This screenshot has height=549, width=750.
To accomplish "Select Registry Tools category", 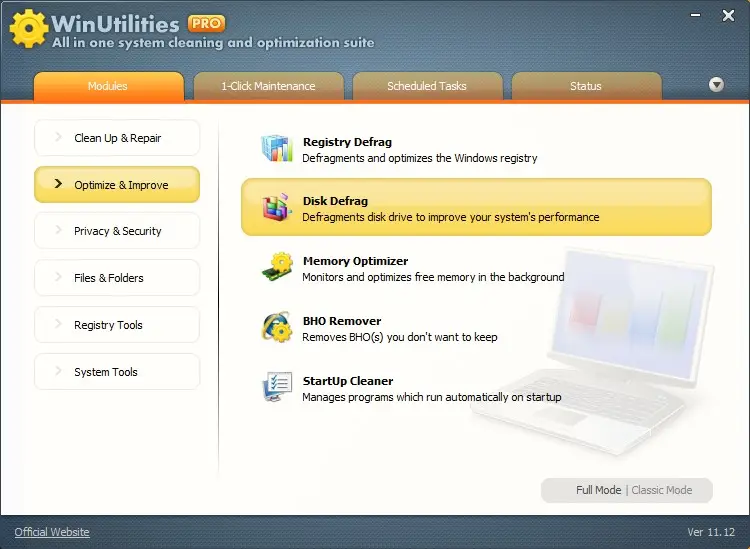I will click(117, 325).
